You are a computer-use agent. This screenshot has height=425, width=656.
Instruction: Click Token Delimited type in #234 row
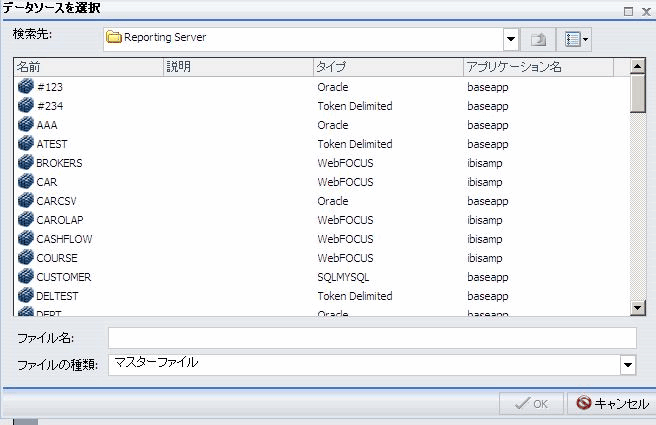(x=355, y=106)
